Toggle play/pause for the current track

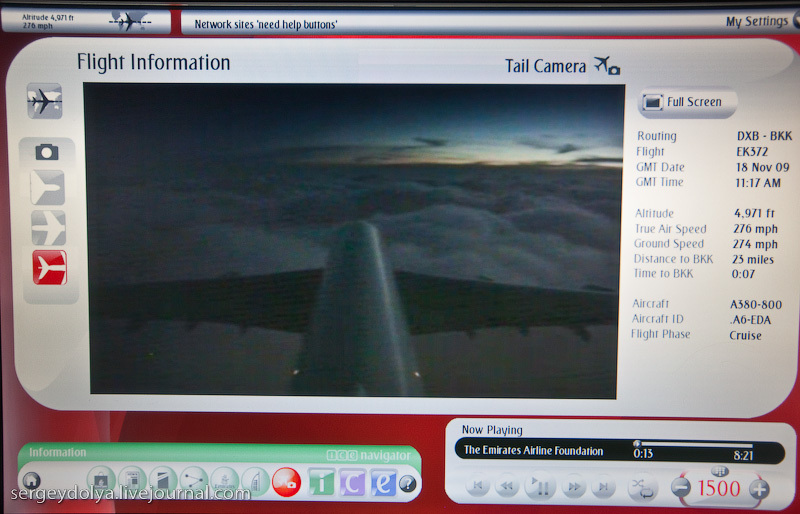click(x=541, y=488)
